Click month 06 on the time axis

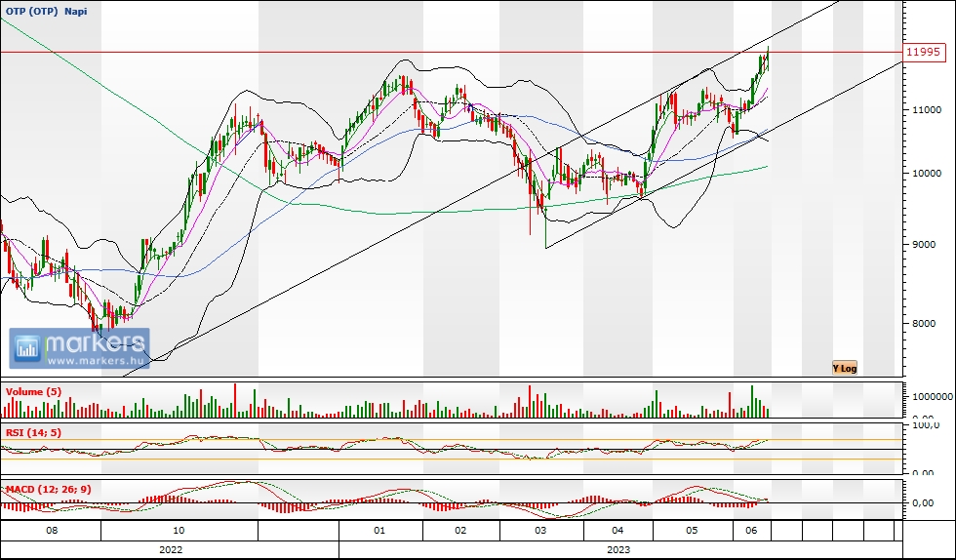pyautogui.click(x=751, y=531)
